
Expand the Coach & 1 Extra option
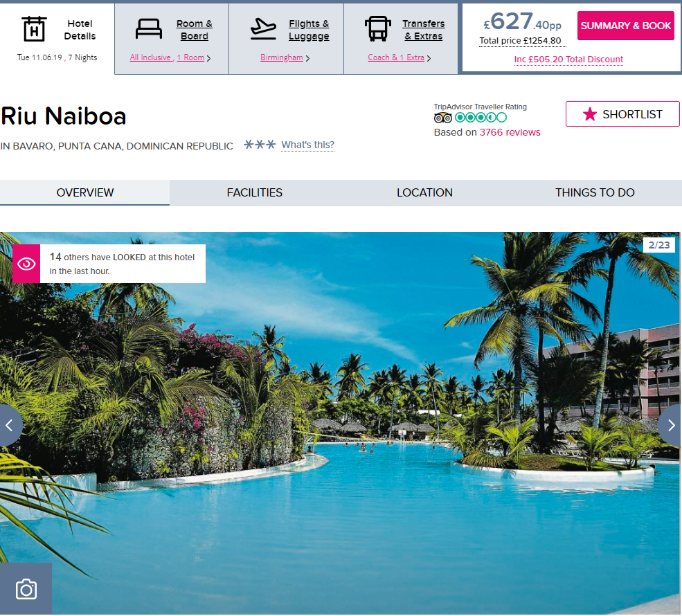click(x=400, y=57)
